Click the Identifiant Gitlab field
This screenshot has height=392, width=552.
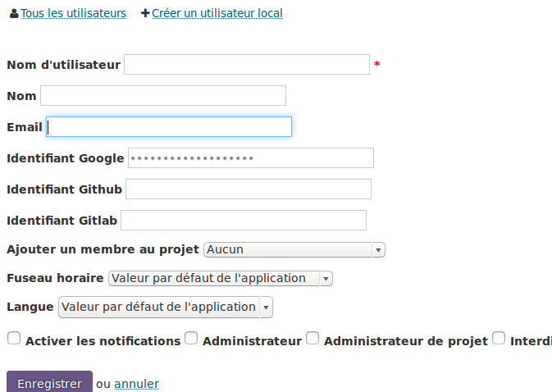pyautogui.click(x=244, y=221)
